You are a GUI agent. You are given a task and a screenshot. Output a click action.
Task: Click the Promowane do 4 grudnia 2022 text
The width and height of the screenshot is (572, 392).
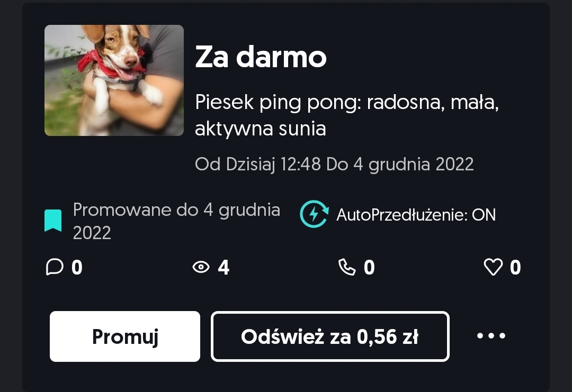176,221
